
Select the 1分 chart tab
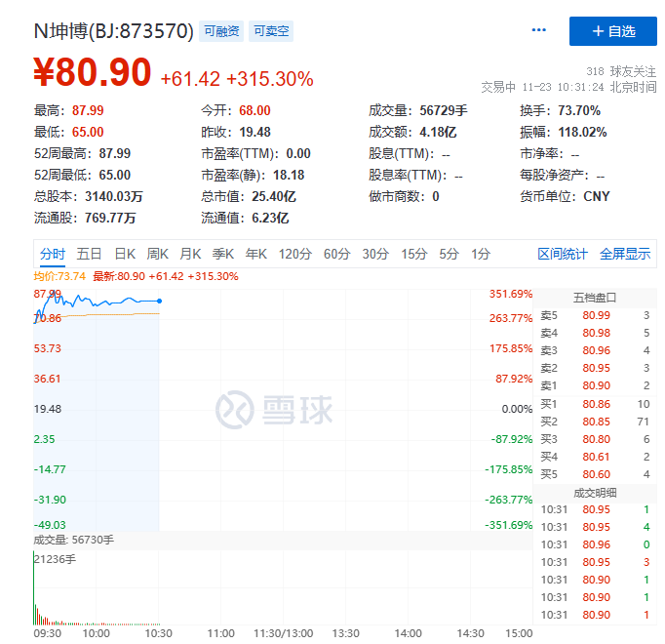(481, 254)
